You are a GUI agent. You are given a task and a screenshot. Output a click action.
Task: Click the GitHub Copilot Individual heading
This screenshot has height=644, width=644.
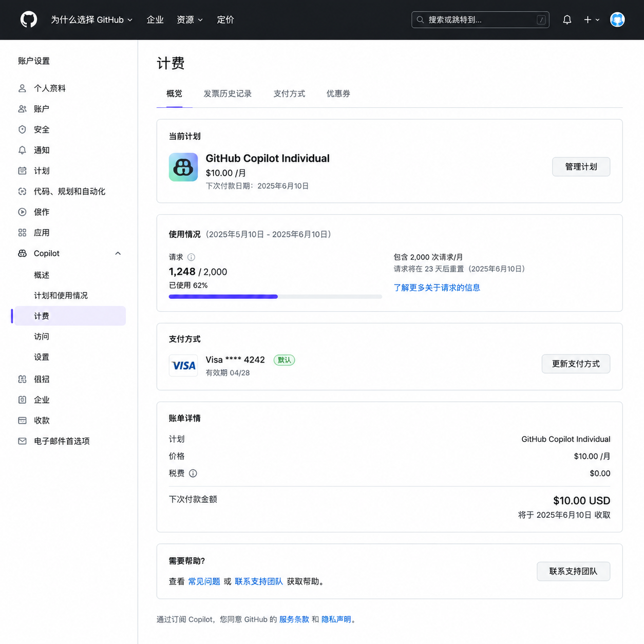tap(268, 158)
